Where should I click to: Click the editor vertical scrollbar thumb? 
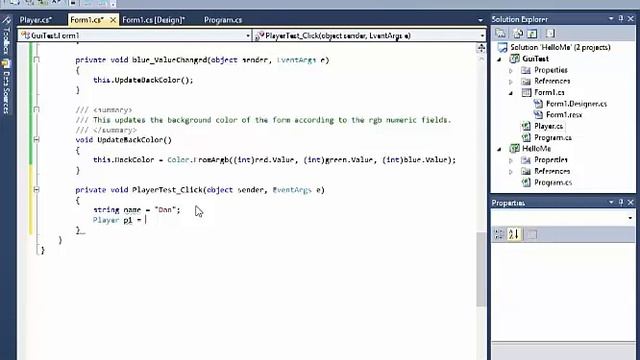pos(481,269)
